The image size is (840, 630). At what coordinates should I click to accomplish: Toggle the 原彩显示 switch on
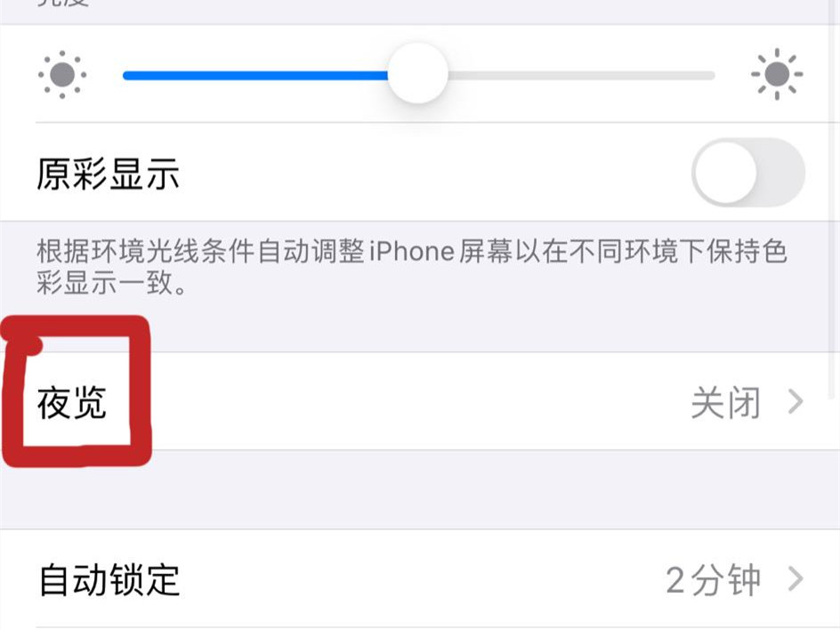pyautogui.click(x=748, y=173)
